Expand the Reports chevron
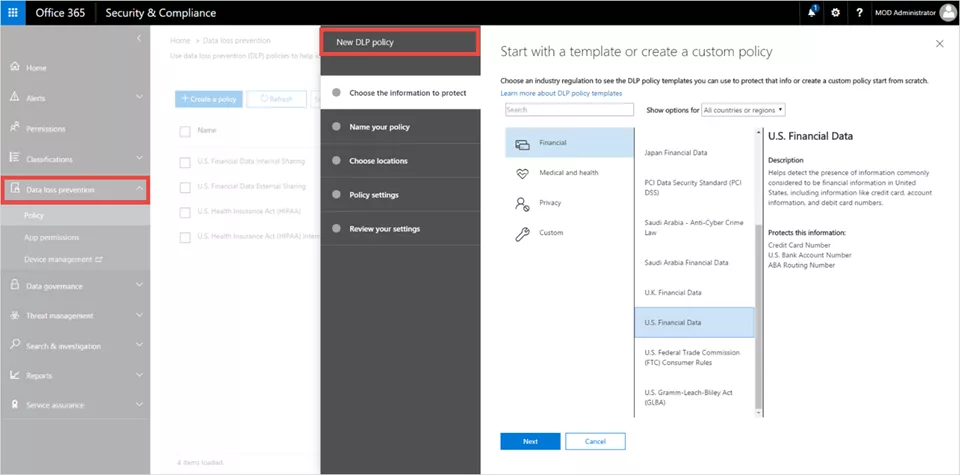The image size is (960, 475). pos(139,375)
